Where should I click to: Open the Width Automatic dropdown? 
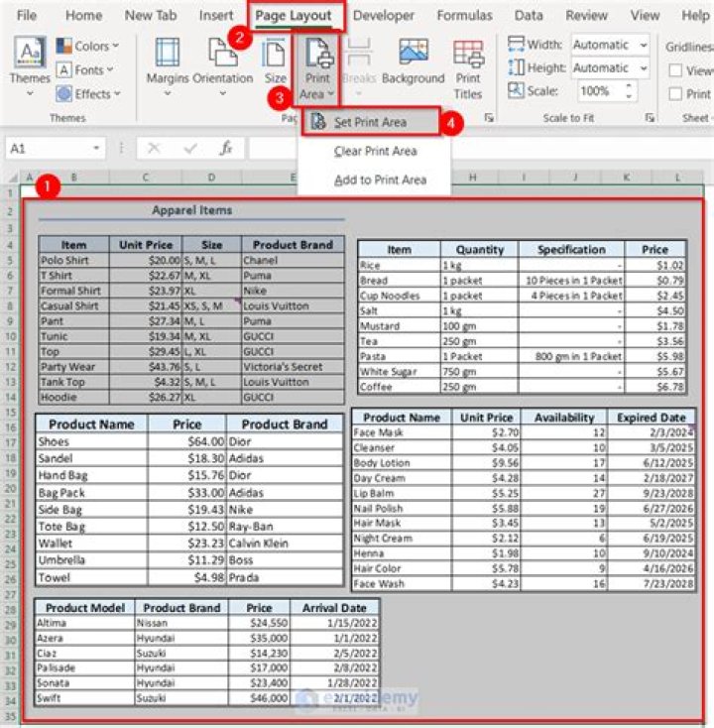[610, 45]
